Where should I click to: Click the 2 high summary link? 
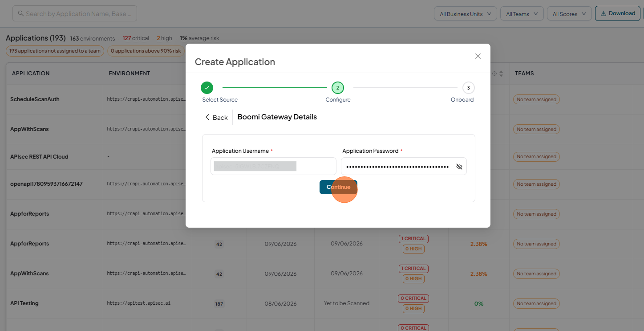164,38
